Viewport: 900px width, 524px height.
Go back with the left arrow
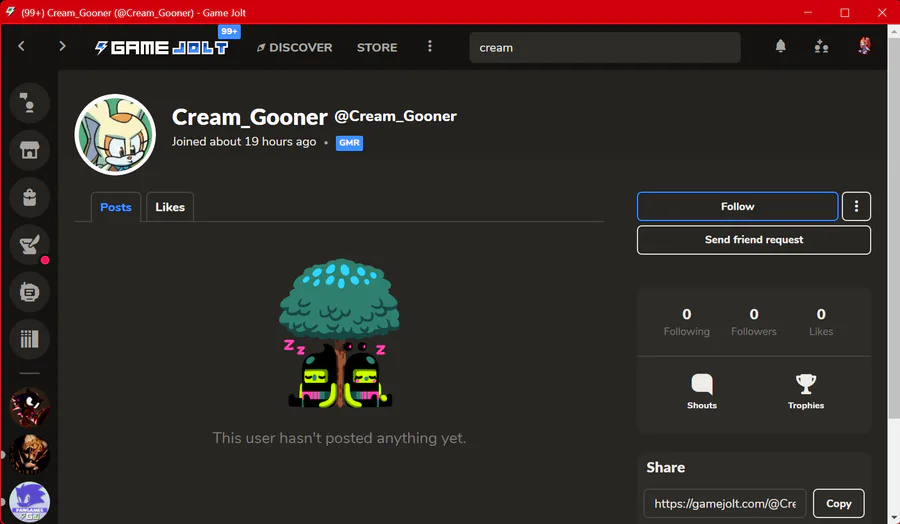[x=21, y=46]
